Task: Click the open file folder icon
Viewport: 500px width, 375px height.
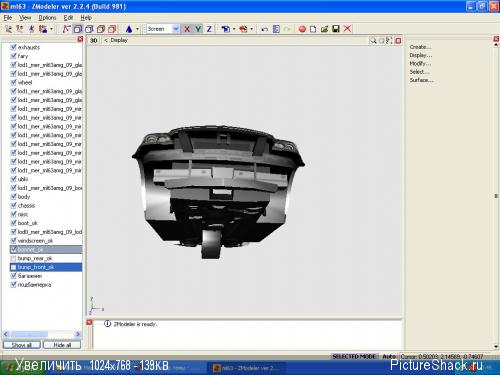Action: click(x=324, y=29)
